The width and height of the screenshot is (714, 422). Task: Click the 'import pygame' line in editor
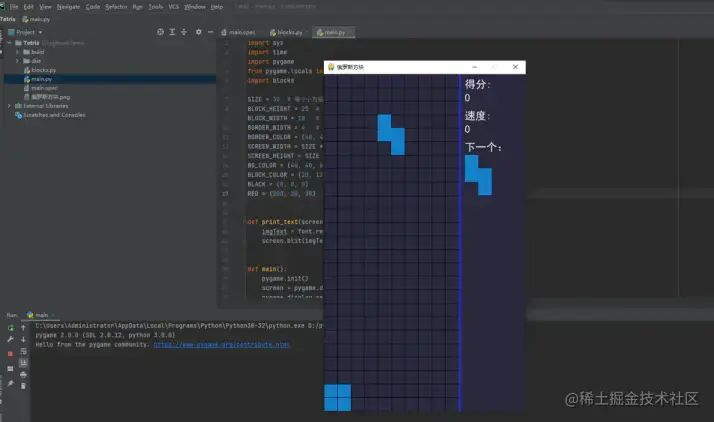click(271, 61)
